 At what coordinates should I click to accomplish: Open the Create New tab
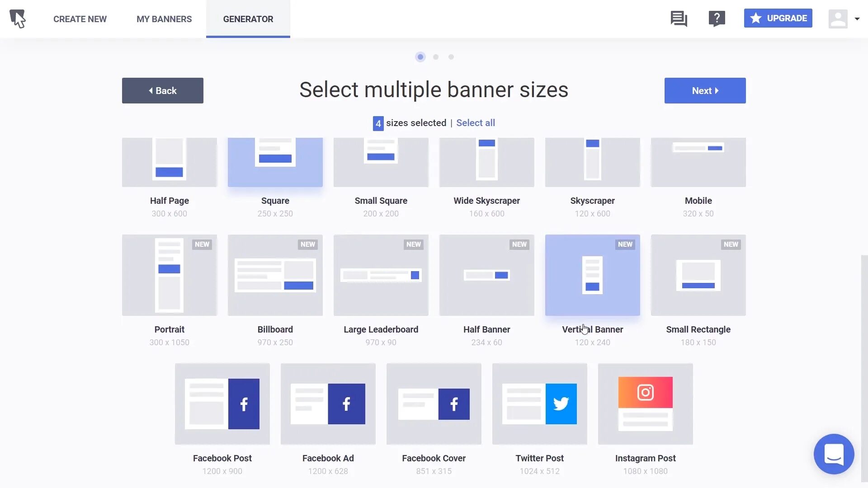[x=80, y=19]
